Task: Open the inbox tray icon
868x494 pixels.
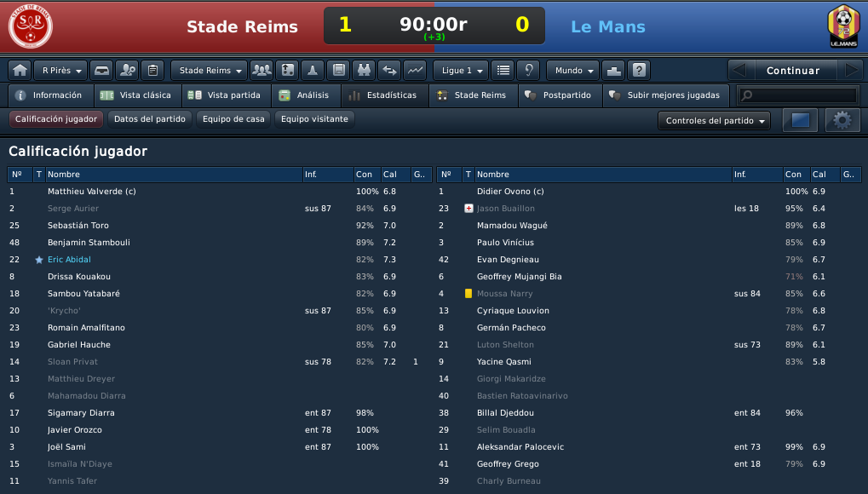Action: coord(102,71)
